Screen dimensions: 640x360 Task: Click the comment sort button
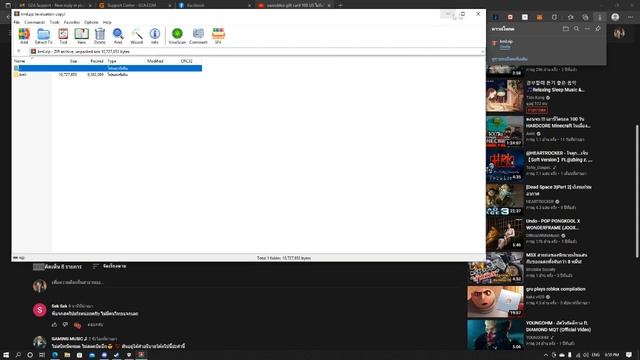(x=110, y=266)
